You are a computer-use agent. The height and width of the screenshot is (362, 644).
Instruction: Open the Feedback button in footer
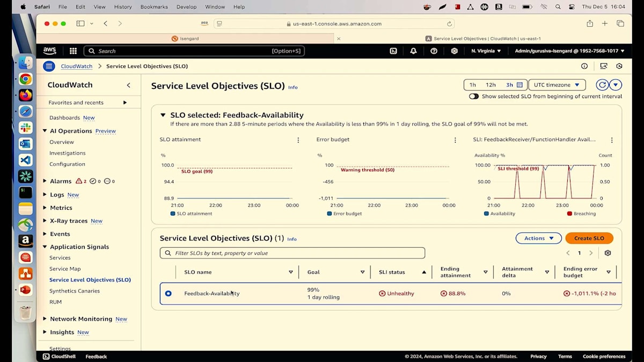(x=96, y=356)
